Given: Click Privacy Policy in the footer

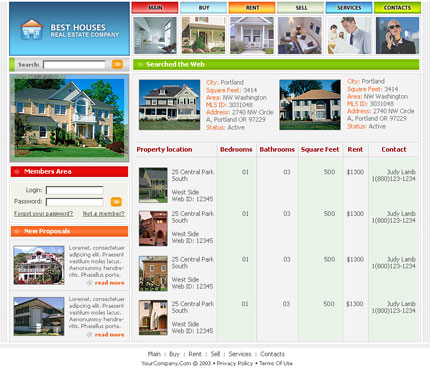Looking at the screenshot, I should [x=235, y=363].
